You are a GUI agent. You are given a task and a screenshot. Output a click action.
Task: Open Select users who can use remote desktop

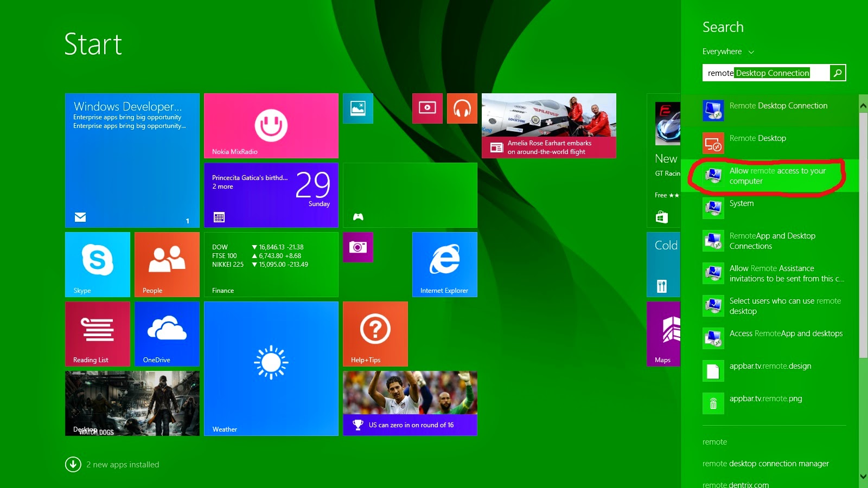(770, 306)
